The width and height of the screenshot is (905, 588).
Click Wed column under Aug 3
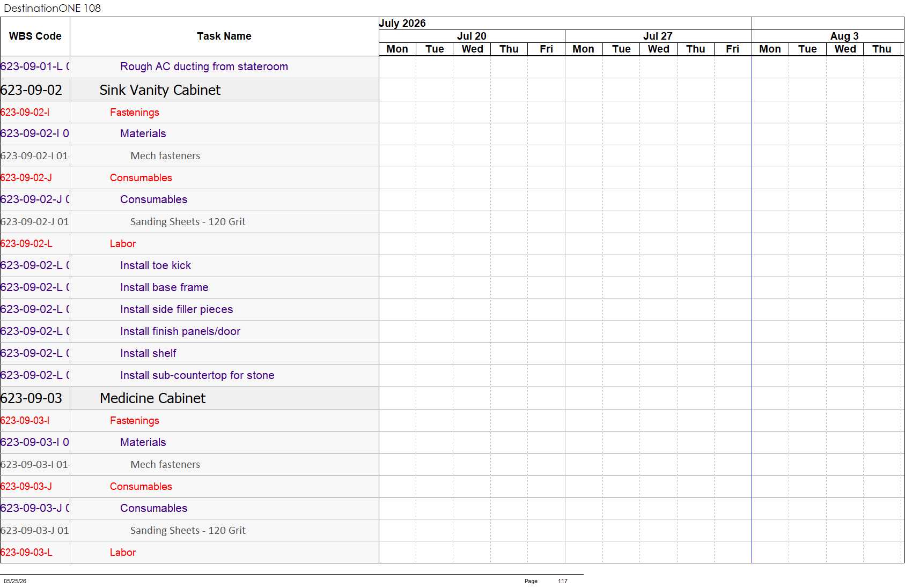click(845, 49)
